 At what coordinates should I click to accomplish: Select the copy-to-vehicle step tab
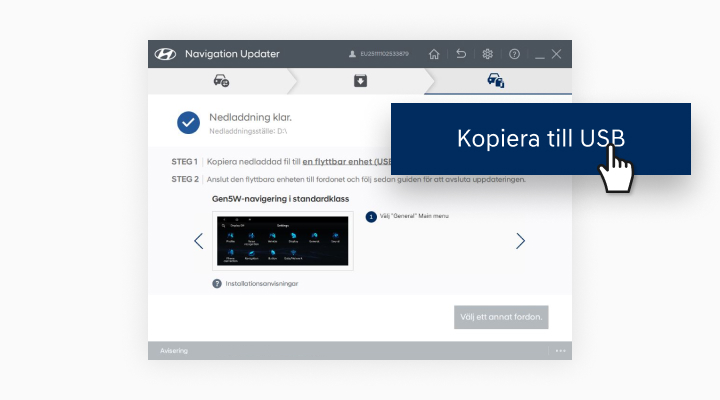(496, 81)
